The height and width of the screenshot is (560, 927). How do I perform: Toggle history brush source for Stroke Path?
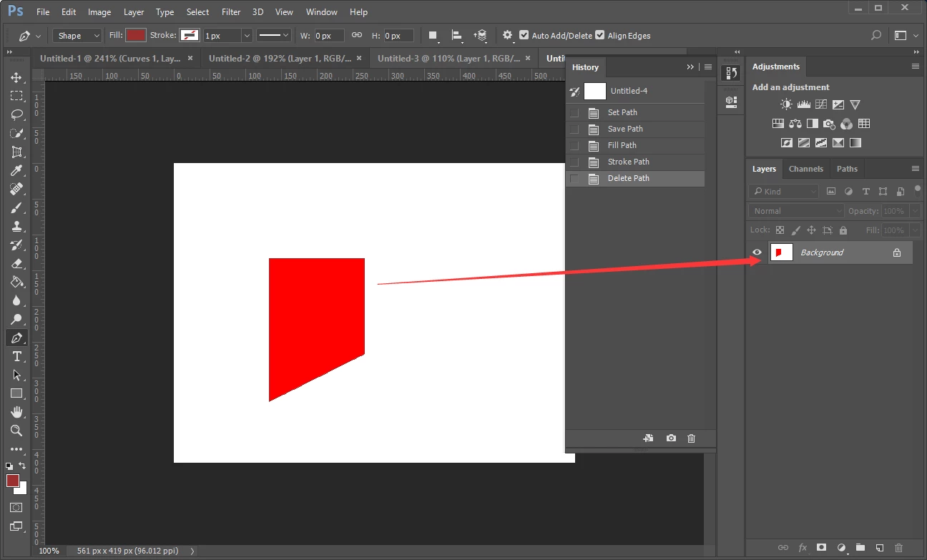point(574,162)
